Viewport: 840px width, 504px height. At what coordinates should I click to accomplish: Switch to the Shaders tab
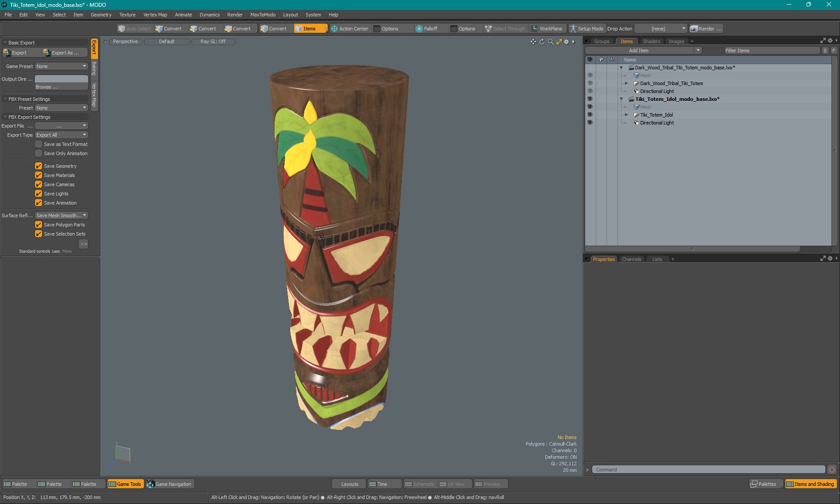[x=651, y=41]
